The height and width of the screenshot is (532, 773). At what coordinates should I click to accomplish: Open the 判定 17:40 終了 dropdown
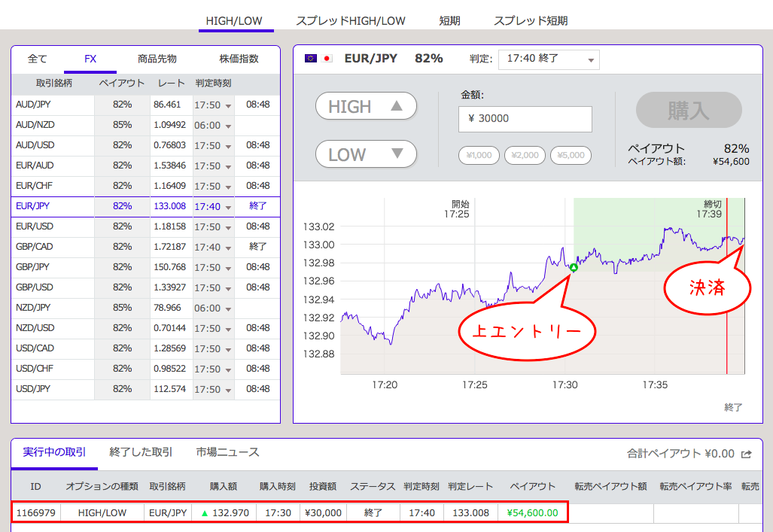tap(549, 59)
